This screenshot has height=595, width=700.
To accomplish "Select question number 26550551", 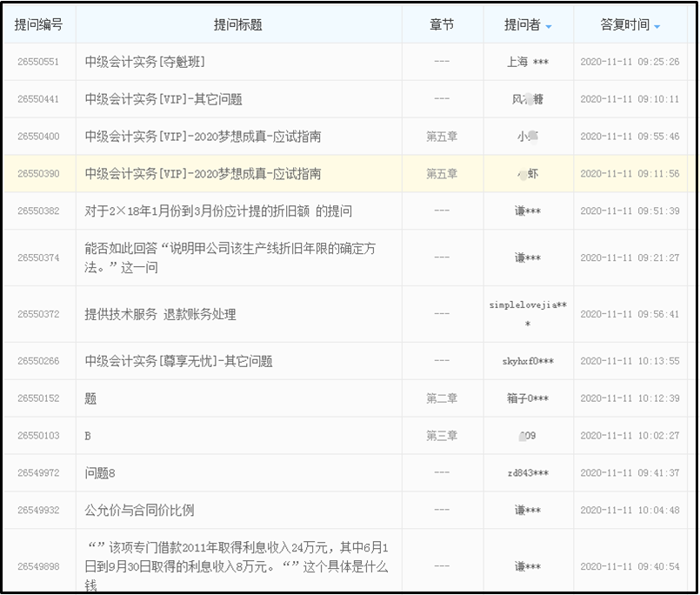I will pyautogui.click(x=38, y=62).
